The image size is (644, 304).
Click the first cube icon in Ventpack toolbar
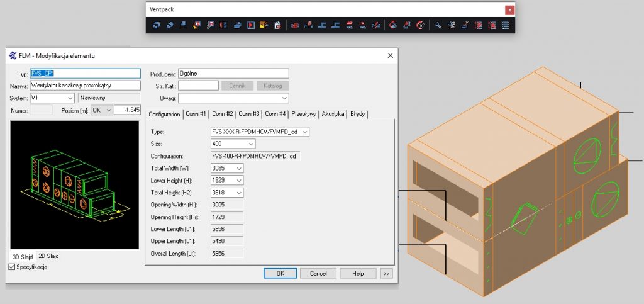(155, 26)
